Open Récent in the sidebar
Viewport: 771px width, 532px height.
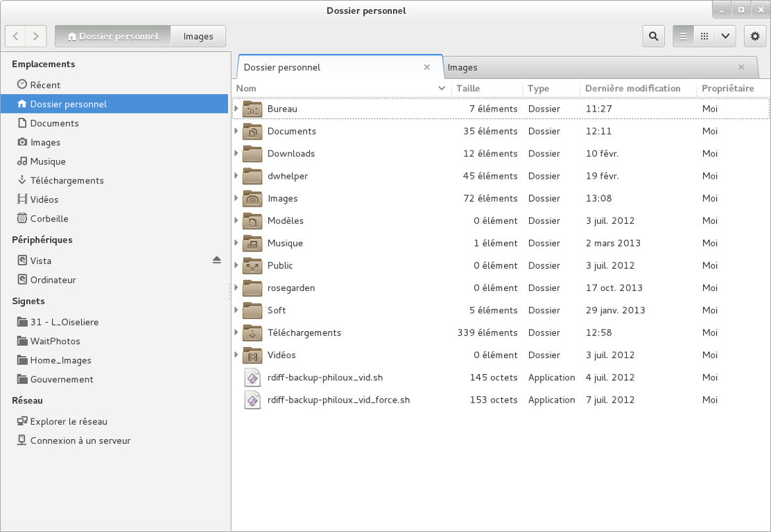[x=45, y=85]
